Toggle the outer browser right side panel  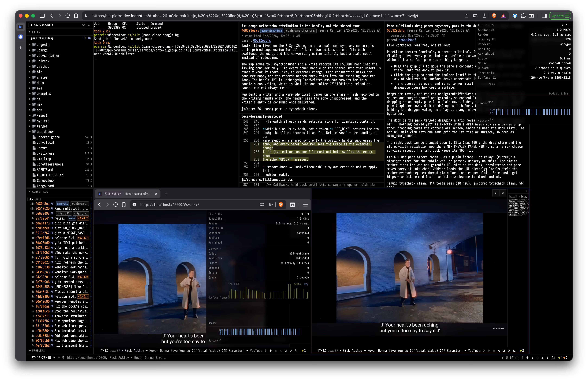coord(544,16)
